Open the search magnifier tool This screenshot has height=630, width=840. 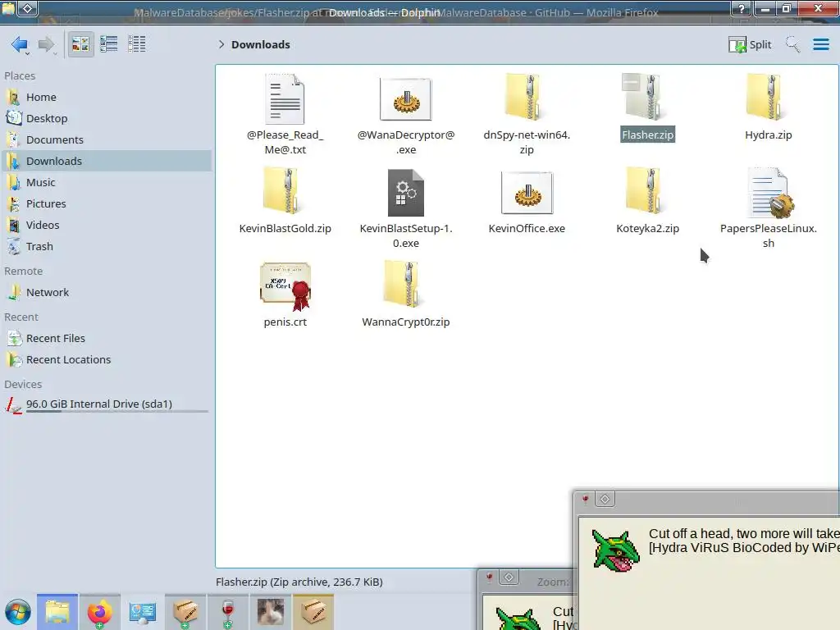(792, 44)
